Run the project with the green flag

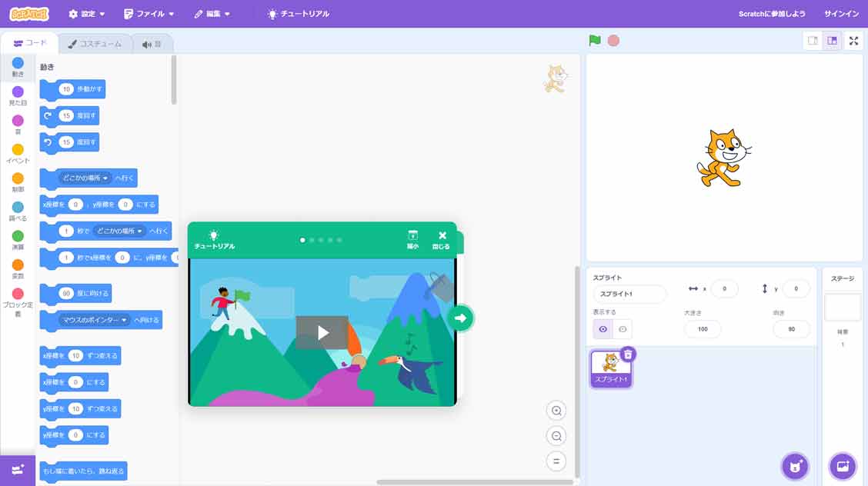point(593,41)
